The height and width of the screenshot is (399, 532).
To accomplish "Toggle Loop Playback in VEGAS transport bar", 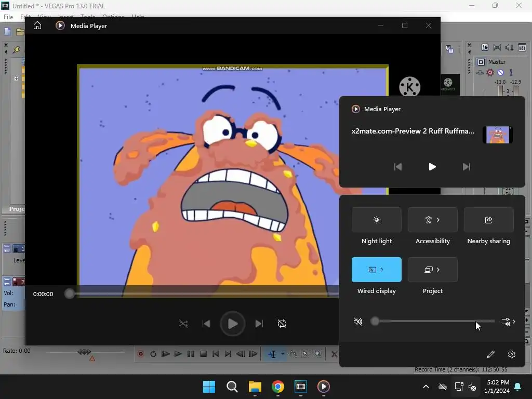I will 153,354.
